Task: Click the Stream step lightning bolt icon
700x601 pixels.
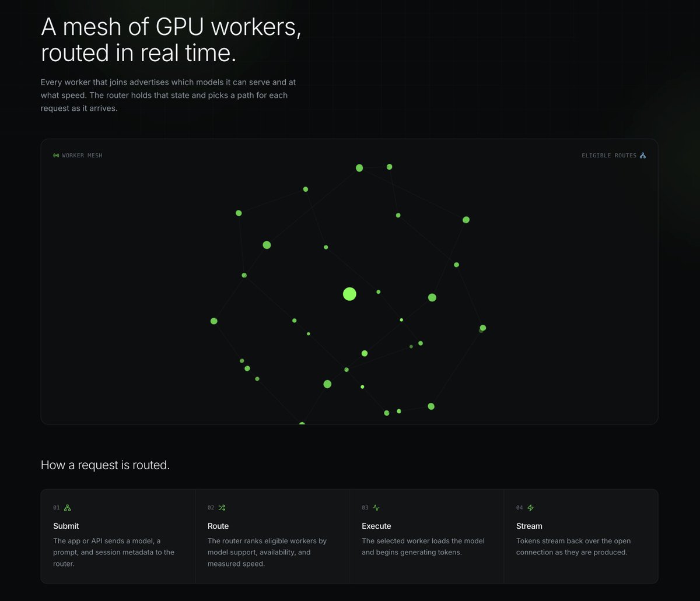Action: point(530,508)
